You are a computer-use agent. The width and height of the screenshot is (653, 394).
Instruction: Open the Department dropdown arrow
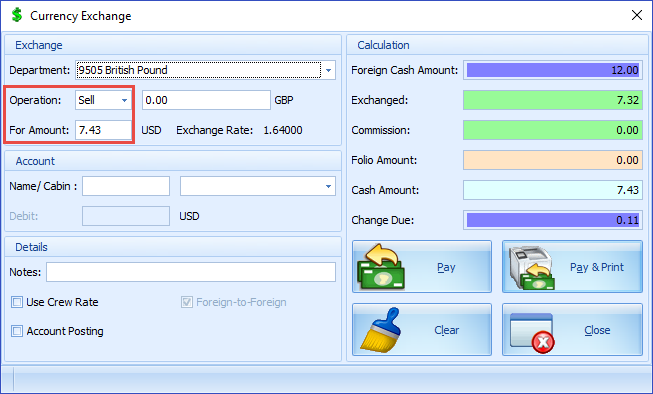329,70
